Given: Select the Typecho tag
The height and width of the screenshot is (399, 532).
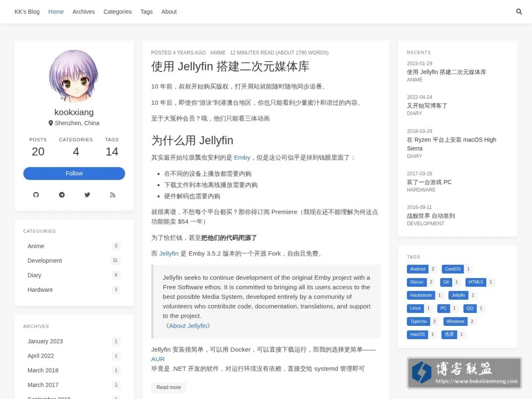Looking at the screenshot, I should (419, 321).
